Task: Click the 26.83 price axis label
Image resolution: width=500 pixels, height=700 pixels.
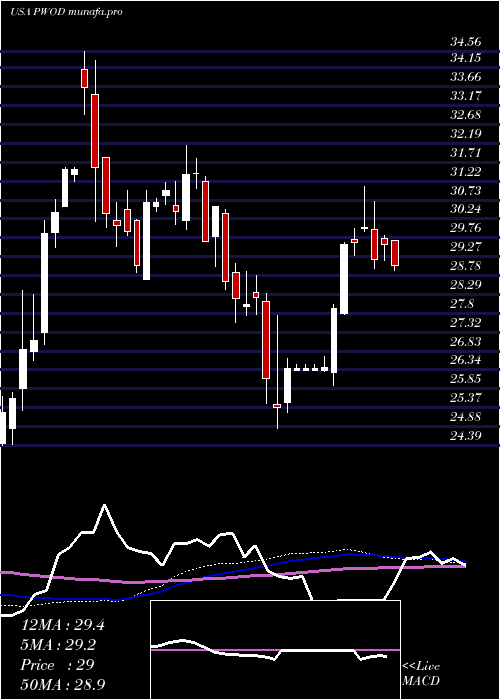Action: coord(466,342)
